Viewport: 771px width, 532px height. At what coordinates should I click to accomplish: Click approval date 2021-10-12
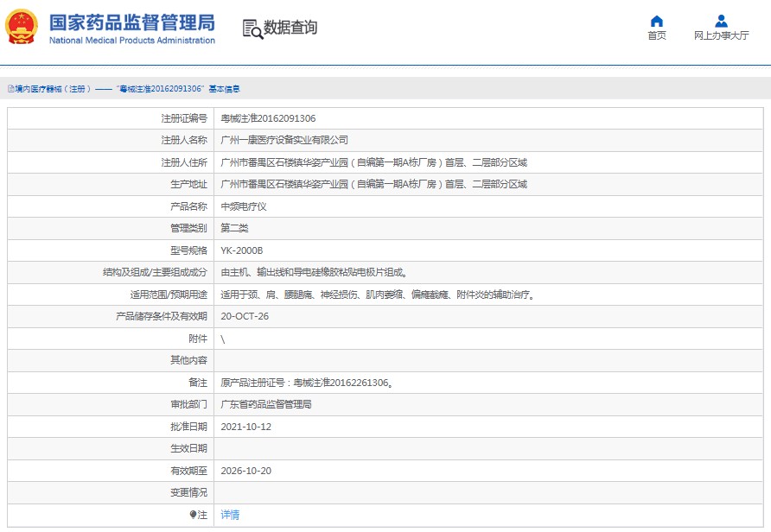[245, 427]
